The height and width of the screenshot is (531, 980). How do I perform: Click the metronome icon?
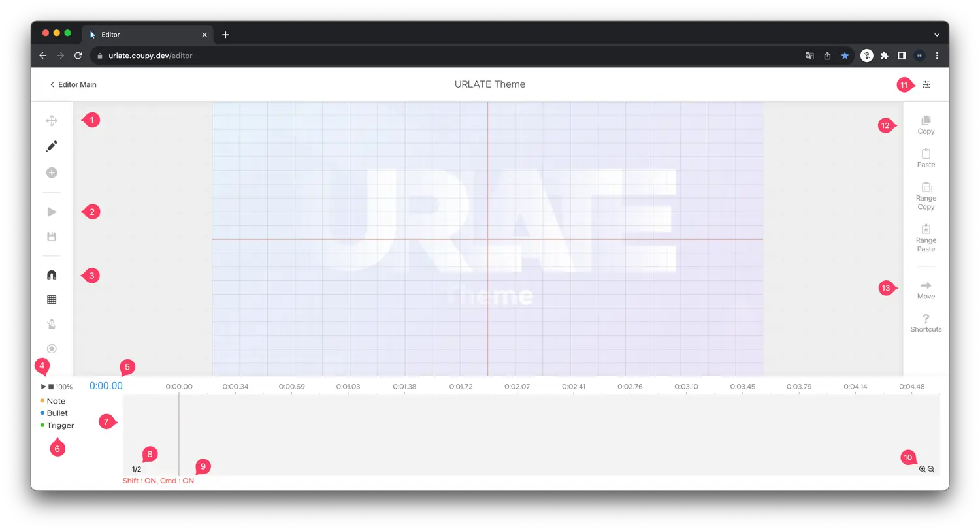coord(52,324)
